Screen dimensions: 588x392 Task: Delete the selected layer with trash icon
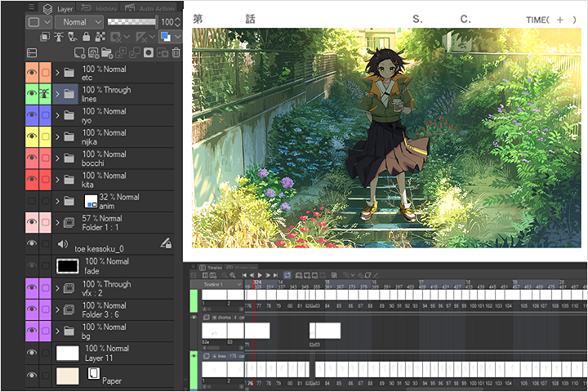click(176, 53)
